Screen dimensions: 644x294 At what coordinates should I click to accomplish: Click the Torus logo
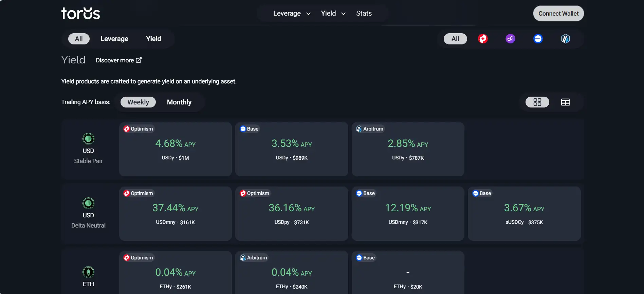(81, 14)
